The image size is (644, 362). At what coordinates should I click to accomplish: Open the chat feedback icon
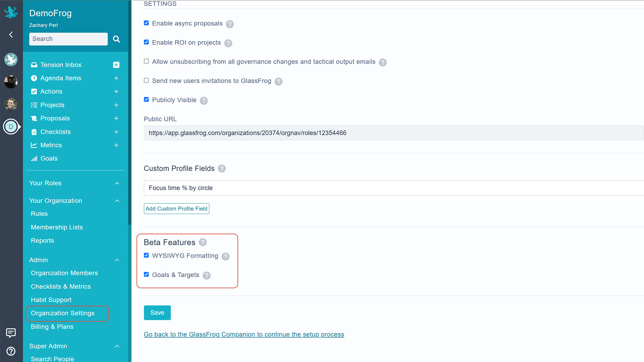[11, 333]
